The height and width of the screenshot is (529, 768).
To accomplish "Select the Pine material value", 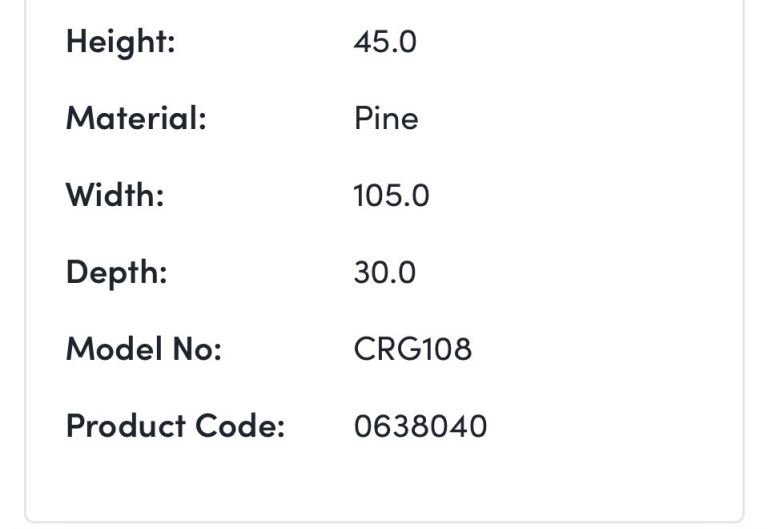I will [x=386, y=119].
